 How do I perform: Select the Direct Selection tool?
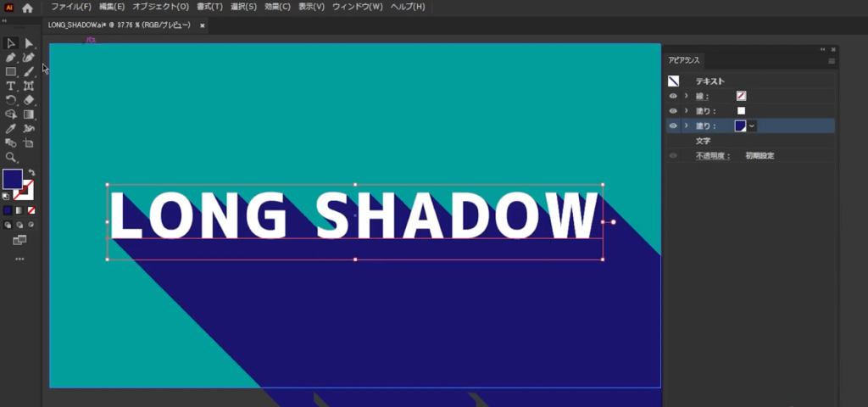point(29,43)
